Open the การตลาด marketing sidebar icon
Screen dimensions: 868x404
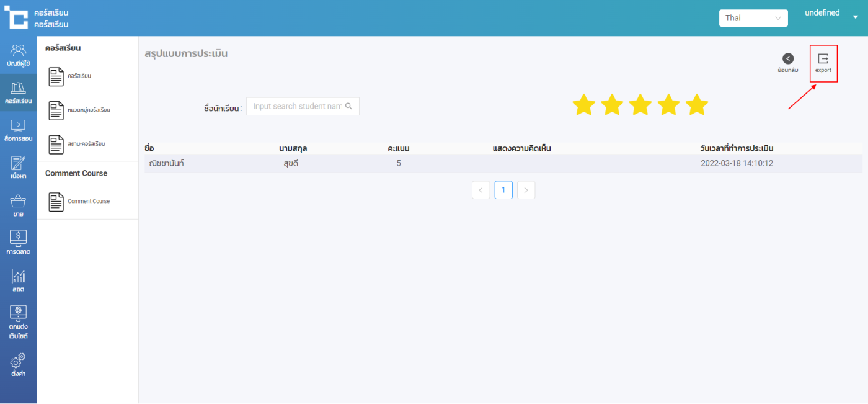(x=18, y=238)
